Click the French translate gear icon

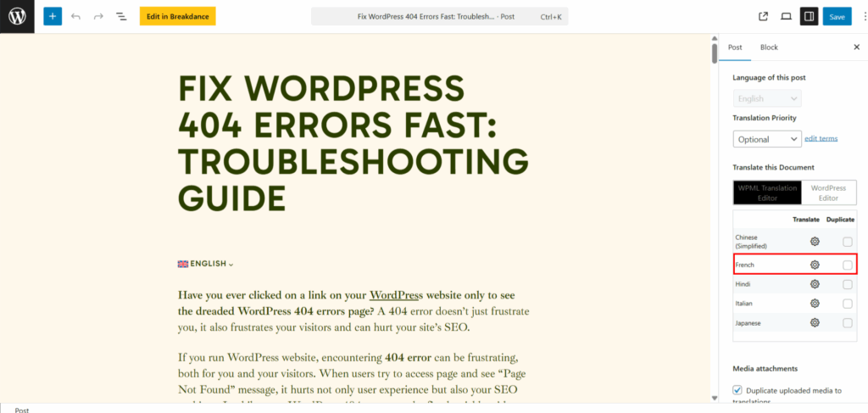[x=815, y=265]
